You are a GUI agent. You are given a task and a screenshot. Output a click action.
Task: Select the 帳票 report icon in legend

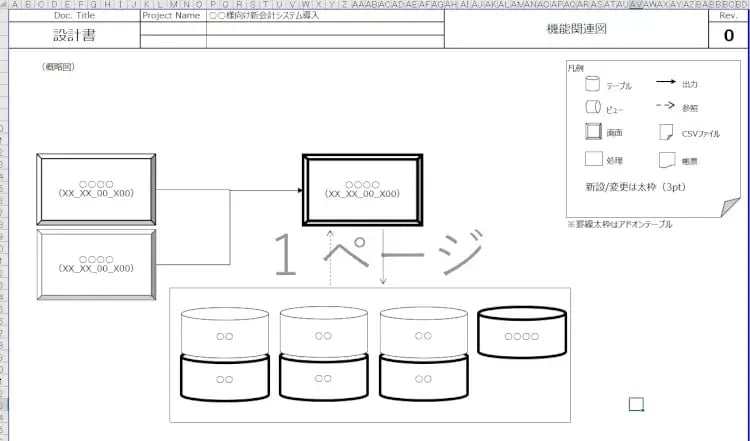tap(664, 158)
